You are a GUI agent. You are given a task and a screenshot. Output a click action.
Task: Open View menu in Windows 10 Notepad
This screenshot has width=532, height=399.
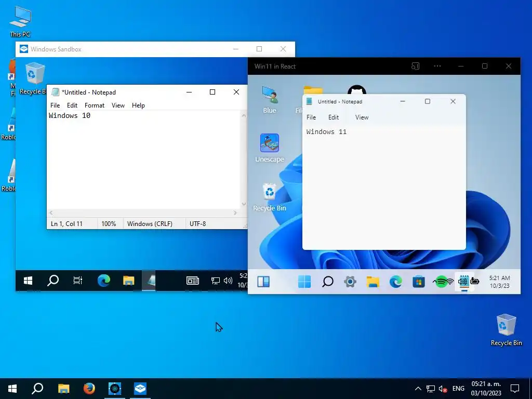click(x=118, y=105)
